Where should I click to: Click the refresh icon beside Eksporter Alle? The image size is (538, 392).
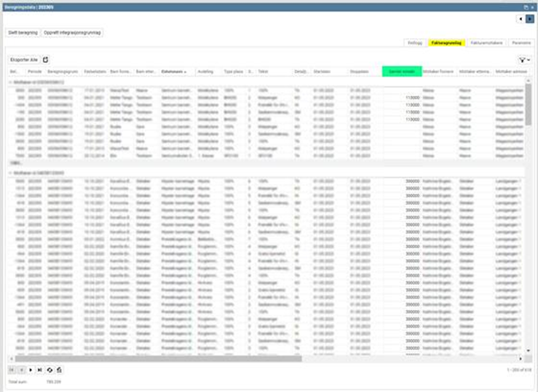point(46,60)
